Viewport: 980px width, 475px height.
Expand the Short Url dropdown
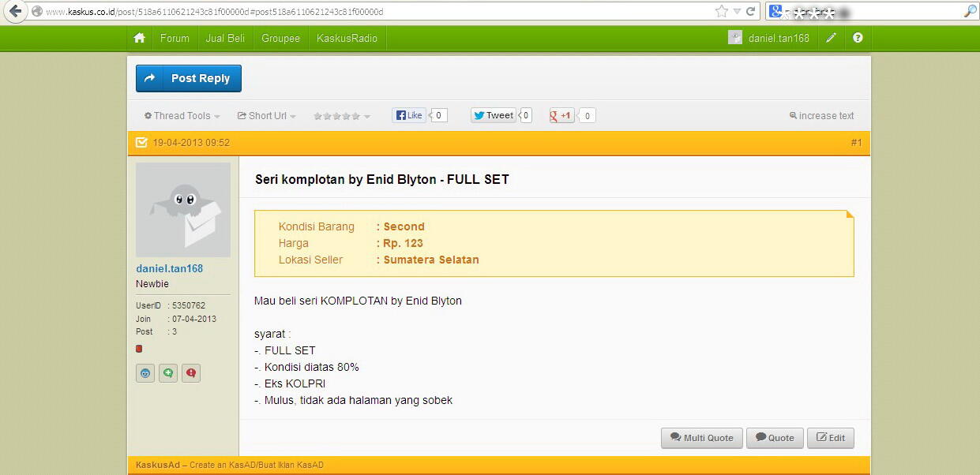click(267, 116)
